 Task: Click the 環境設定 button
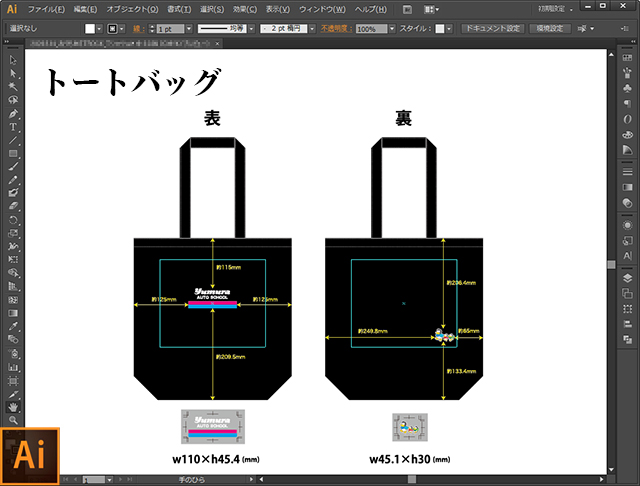[x=549, y=29]
